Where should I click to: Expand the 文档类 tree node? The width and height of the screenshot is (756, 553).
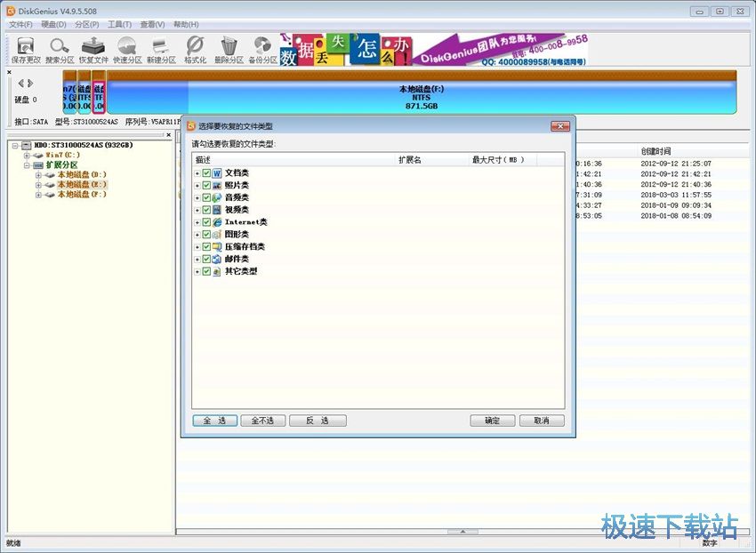pos(197,173)
